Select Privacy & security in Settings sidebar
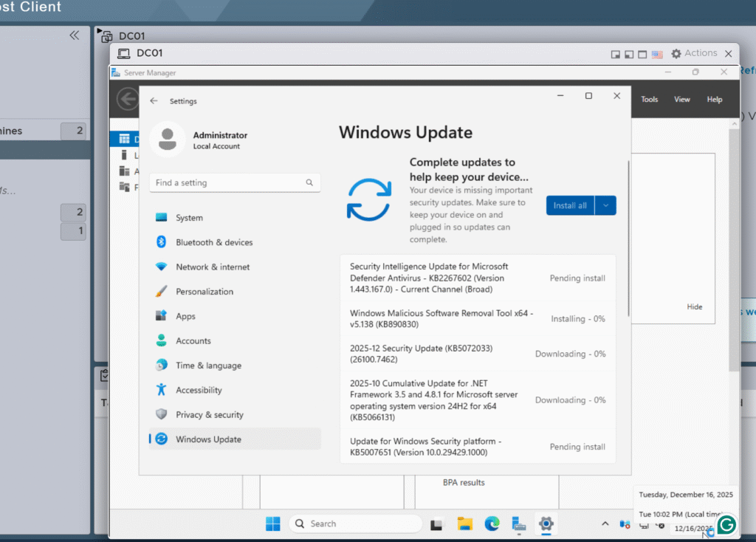This screenshot has width=756, height=542. 209,414
